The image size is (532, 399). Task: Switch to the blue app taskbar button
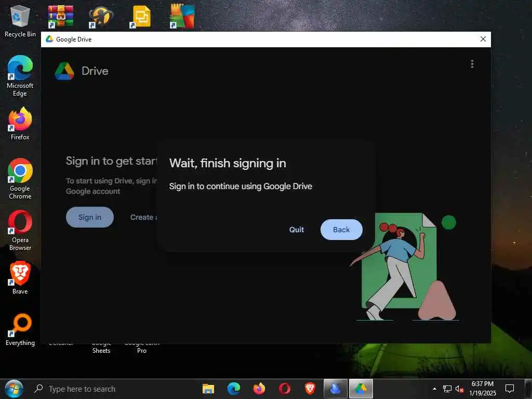pos(335,389)
